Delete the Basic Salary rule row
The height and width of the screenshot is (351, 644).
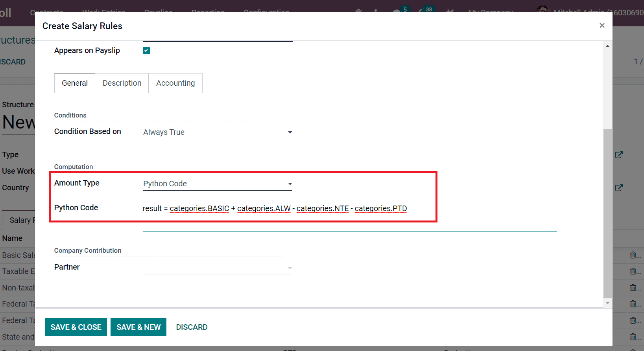pyautogui.click(x=633, y=255)
